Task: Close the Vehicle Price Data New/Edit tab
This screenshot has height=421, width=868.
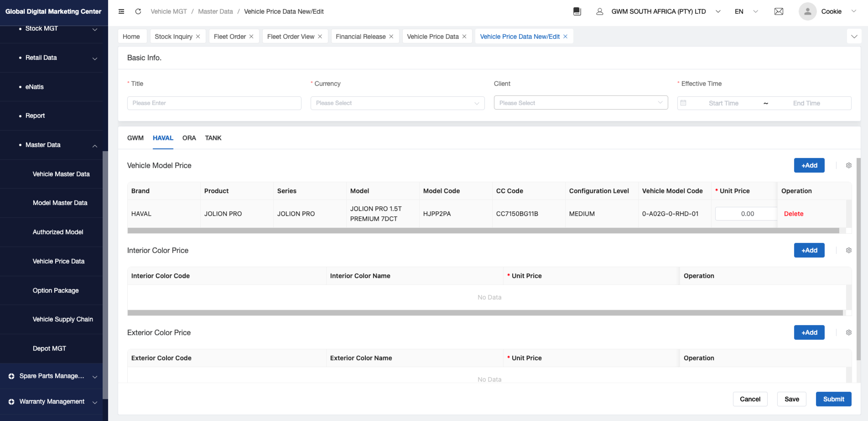Action: (x=566, y=37)
